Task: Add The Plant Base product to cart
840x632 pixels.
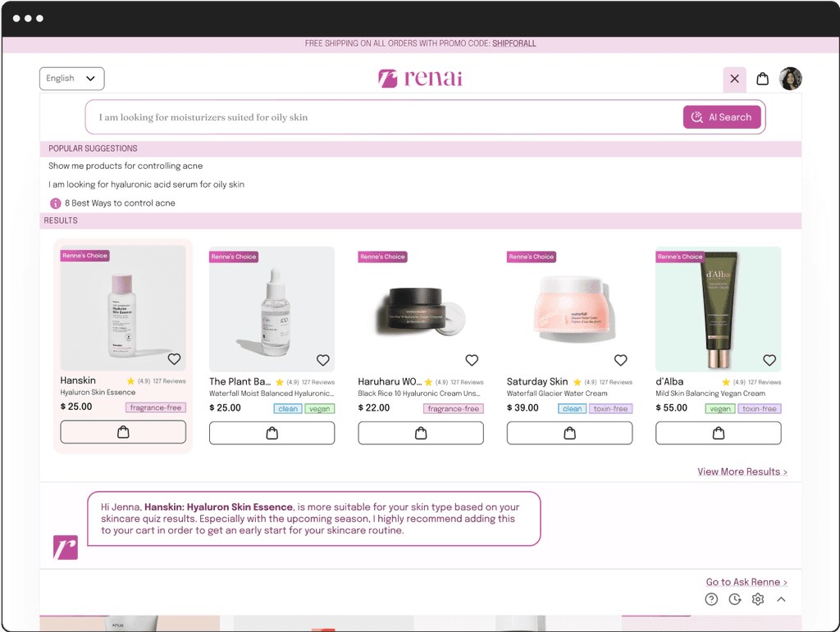Action: 272,433
